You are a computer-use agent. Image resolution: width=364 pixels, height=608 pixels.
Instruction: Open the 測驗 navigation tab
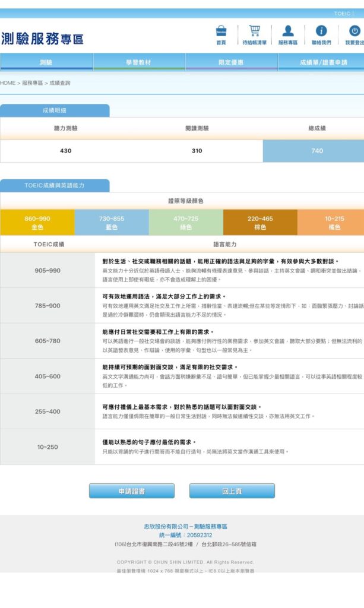pyautogui.click(x=46, y=62)
